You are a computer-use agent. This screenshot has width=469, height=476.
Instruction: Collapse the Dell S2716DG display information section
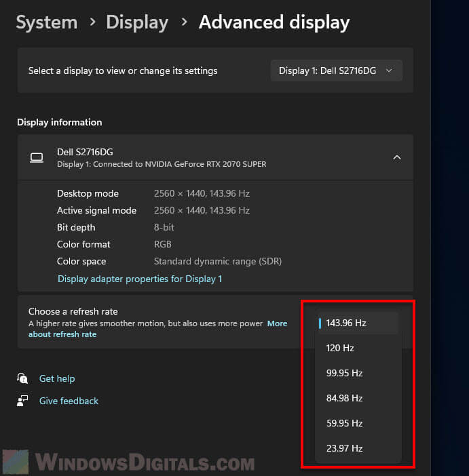pos(397,157)
